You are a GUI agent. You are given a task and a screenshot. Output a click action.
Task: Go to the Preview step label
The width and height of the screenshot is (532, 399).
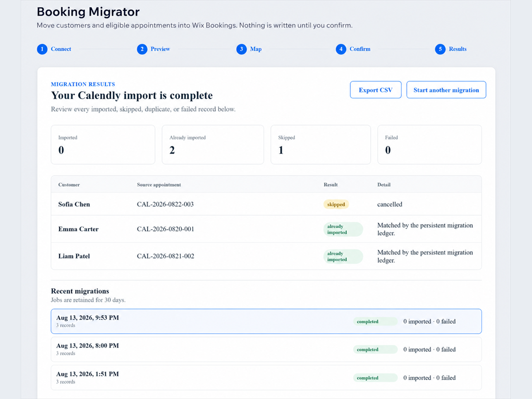click(160, 49)
